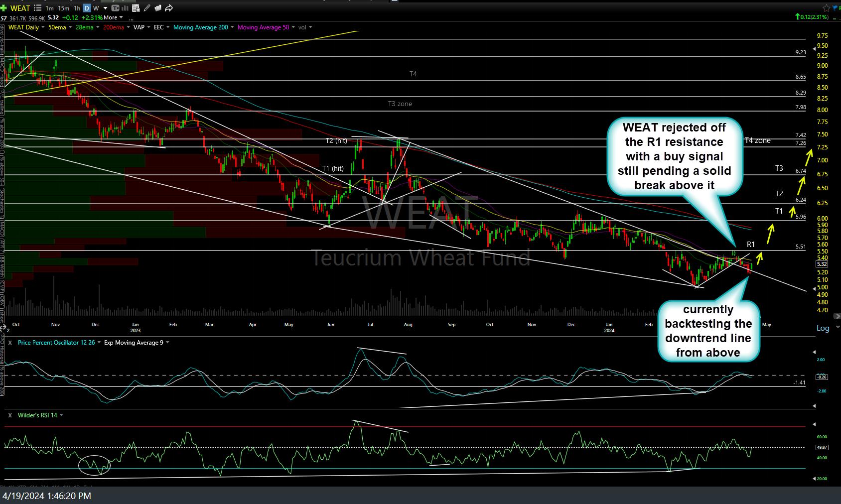This screenshot has height=504, width=841.
Task: Close the Wilder's RSI pane
Action: click(10, 415)
